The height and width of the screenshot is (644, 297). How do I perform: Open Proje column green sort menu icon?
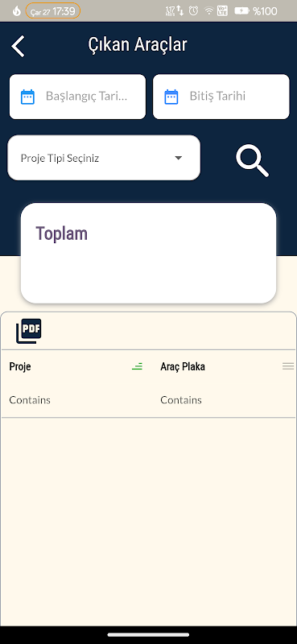point(137,366)
